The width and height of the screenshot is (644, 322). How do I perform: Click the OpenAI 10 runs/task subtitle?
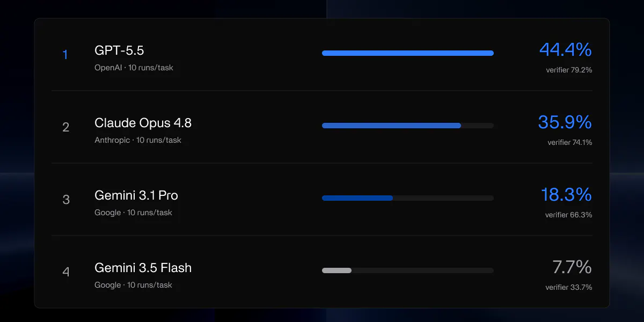click(x=134, y=68)
